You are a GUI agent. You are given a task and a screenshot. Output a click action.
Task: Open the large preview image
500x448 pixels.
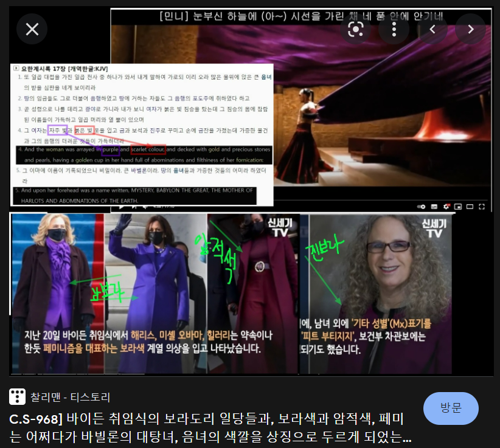coord(251,191)
